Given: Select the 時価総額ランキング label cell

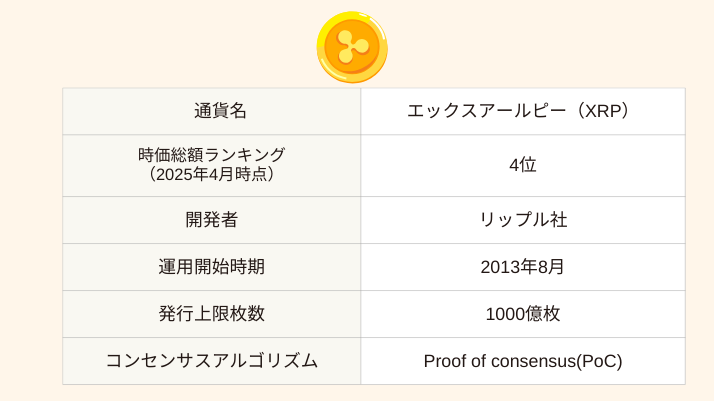Looking at the screenshot, I should [x=212, y=166].
